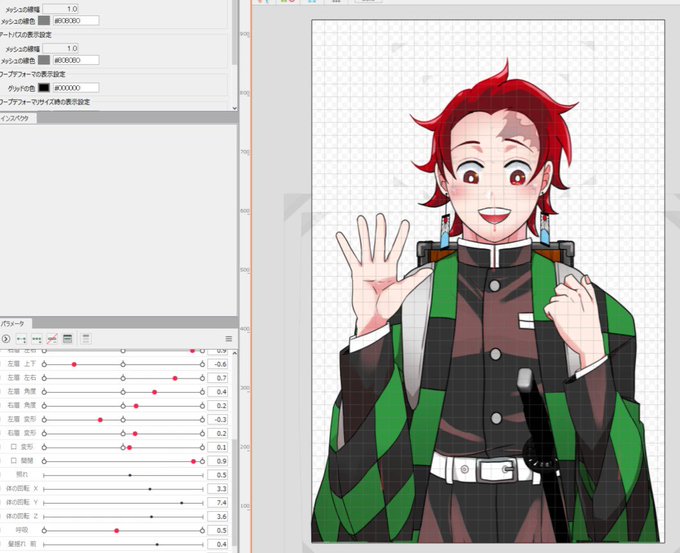Click the center keypoint circle of 左眉 上下
Image resolution: width=680 pixels, height=553 pixels.
point(123,365)
